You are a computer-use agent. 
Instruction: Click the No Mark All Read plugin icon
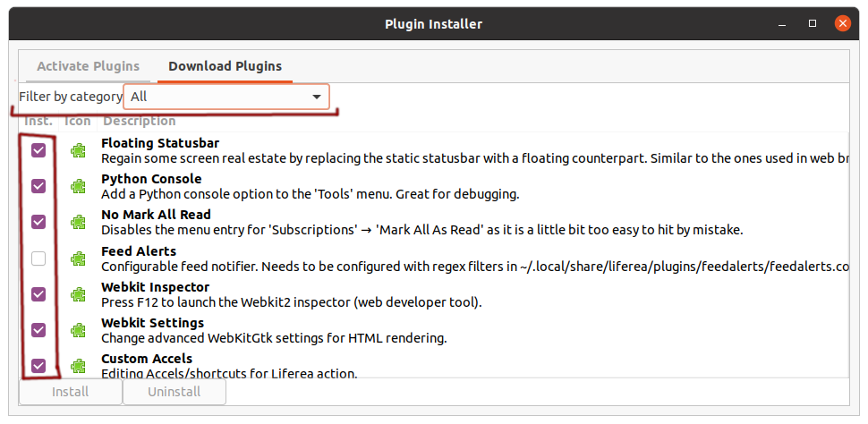(78, 222)
